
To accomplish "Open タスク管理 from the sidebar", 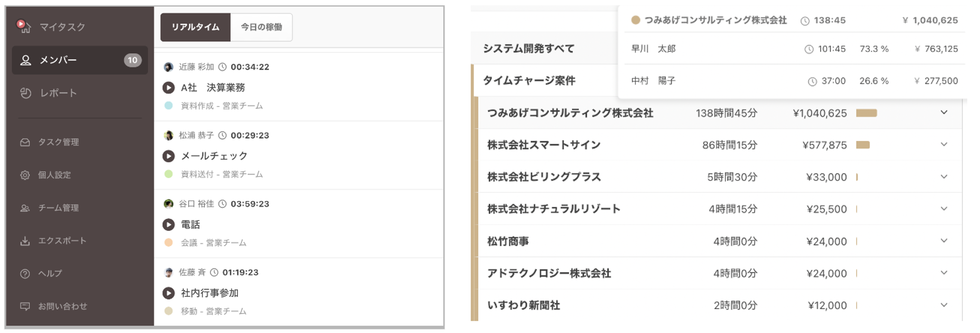I will coord(59,142).
